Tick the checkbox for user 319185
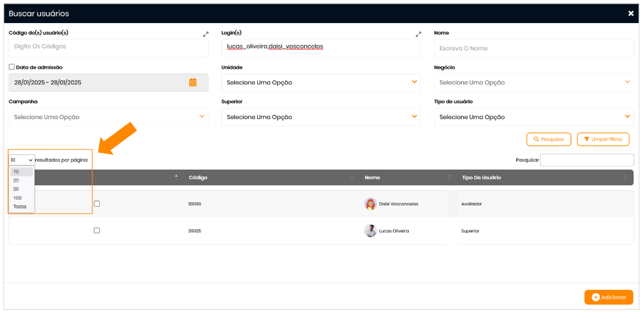The width and height of the screenshot is (644, 319). (x=97, y=231)
